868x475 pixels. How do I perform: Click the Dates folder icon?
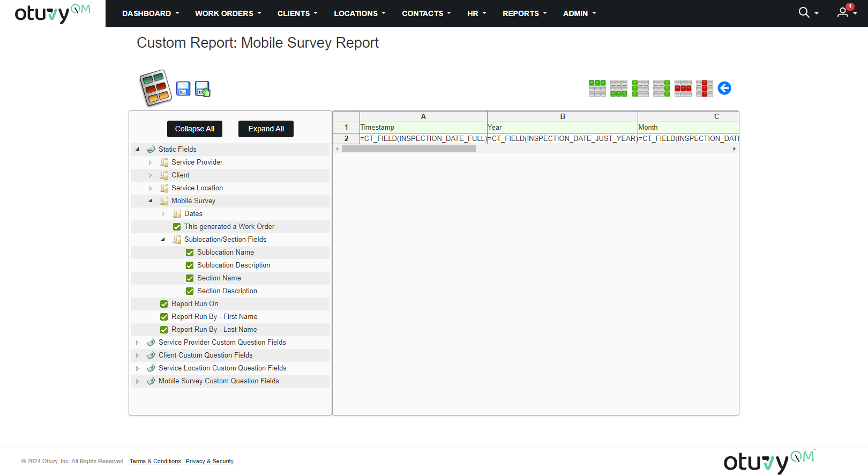177,213
